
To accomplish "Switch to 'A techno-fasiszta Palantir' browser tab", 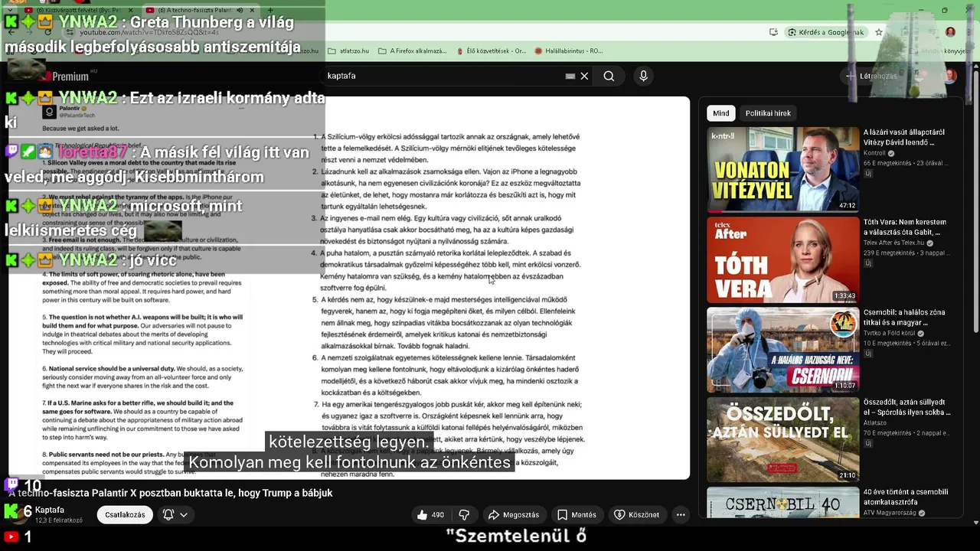I will pyautogui.click(x=195, y=11).
